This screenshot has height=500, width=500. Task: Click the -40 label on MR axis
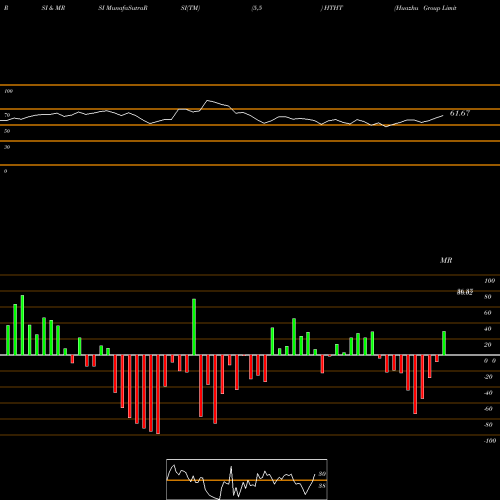(x=488, y=393)
